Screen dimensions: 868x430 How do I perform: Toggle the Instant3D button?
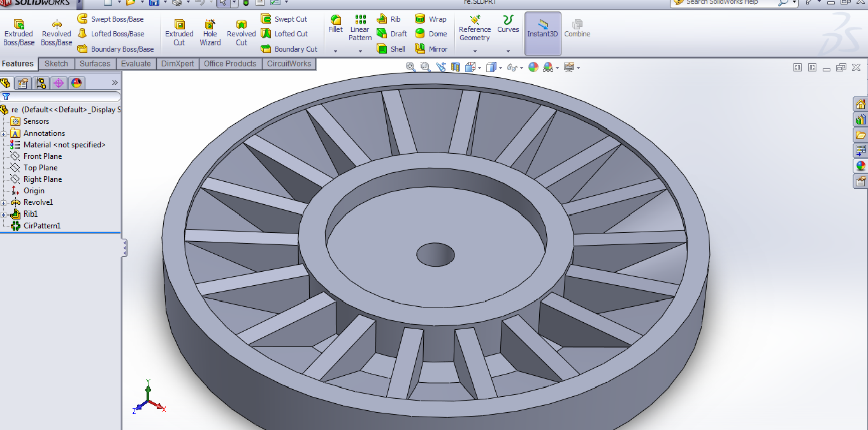point(543,33)
